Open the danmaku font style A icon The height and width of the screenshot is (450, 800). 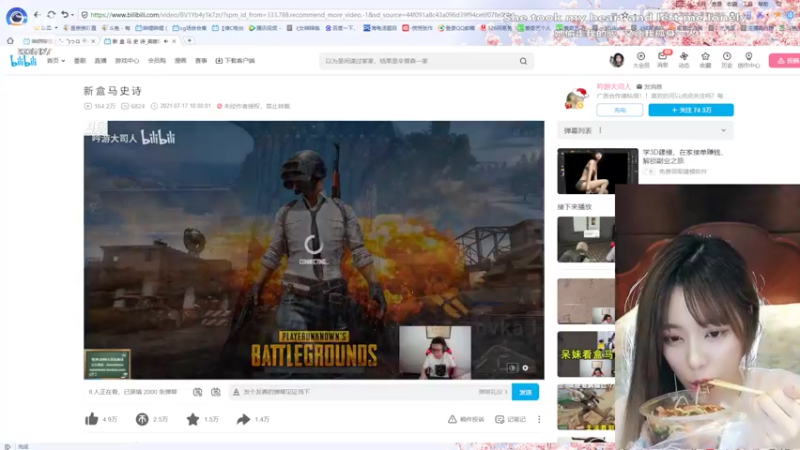point(236,392)
